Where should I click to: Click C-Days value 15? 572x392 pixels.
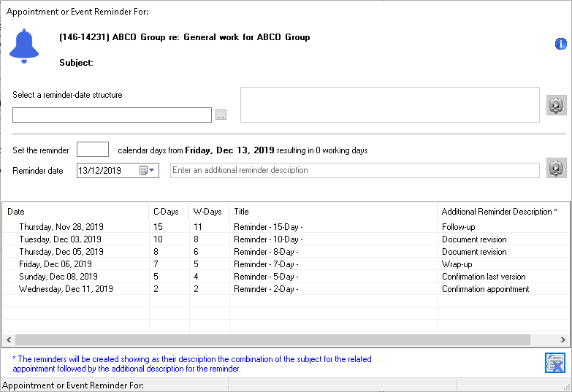click(158, 227)
